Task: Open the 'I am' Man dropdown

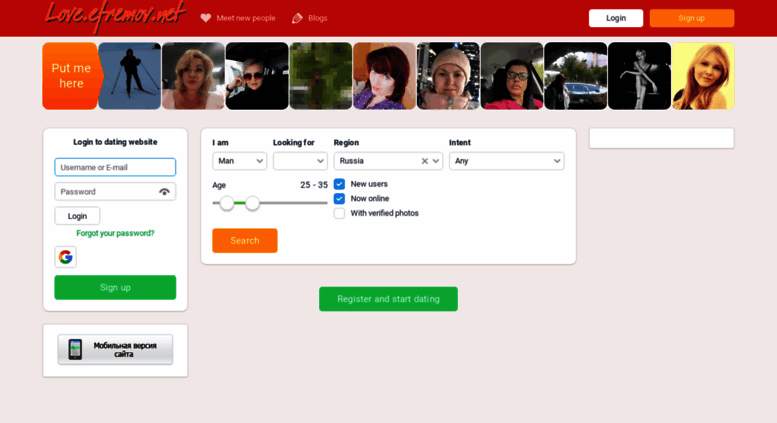Action: [240, 161]
